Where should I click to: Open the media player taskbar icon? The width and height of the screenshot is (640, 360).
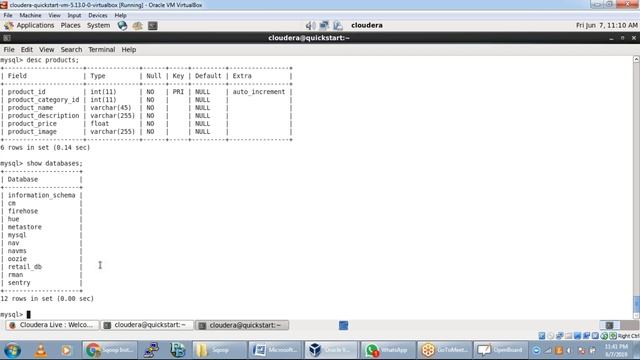(x=66, y=350)
